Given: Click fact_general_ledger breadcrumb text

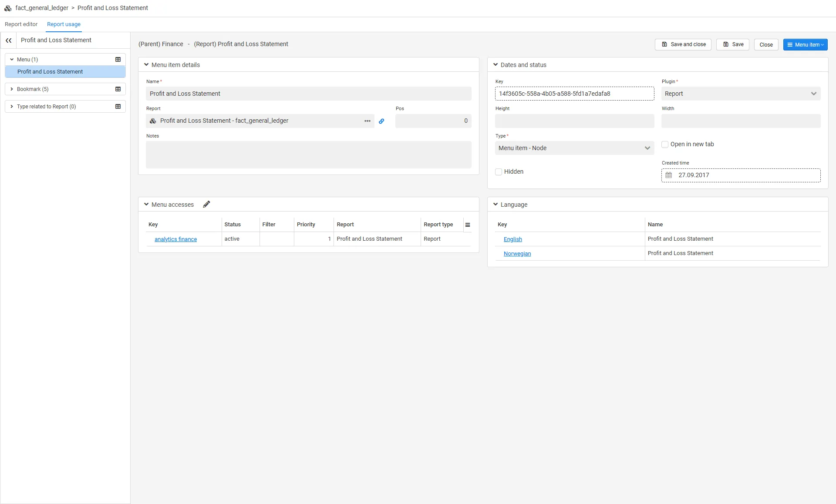Looking at the screenshot, I should [42, 8].
